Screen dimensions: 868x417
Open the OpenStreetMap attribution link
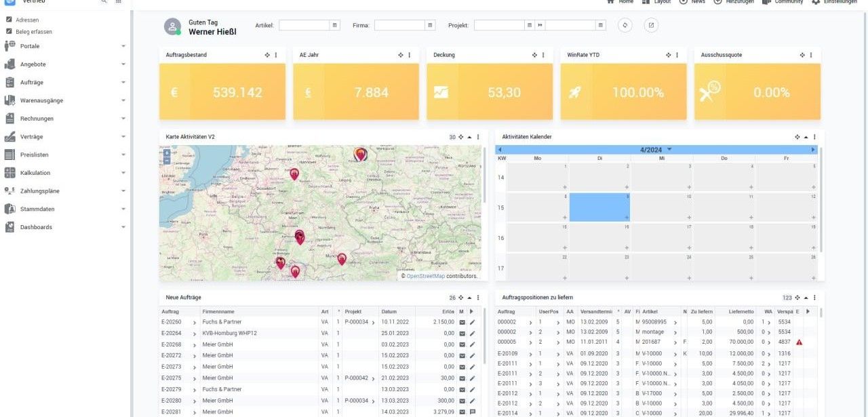point(425,276)
